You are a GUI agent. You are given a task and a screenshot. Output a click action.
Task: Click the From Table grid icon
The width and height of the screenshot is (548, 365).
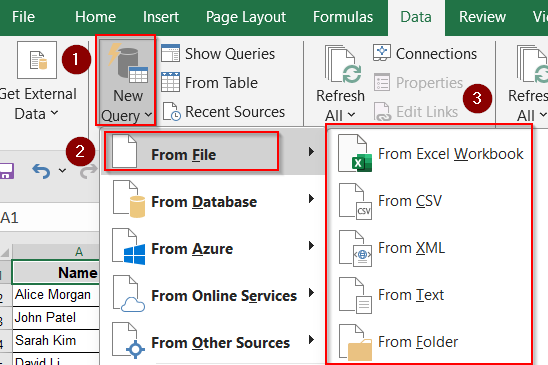(171, 82)
